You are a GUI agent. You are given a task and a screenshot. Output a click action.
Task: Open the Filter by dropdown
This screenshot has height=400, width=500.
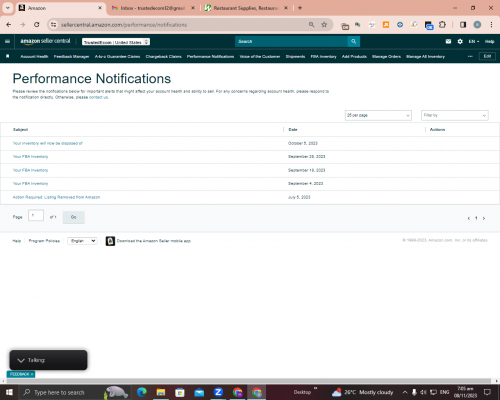click(455, 115)
